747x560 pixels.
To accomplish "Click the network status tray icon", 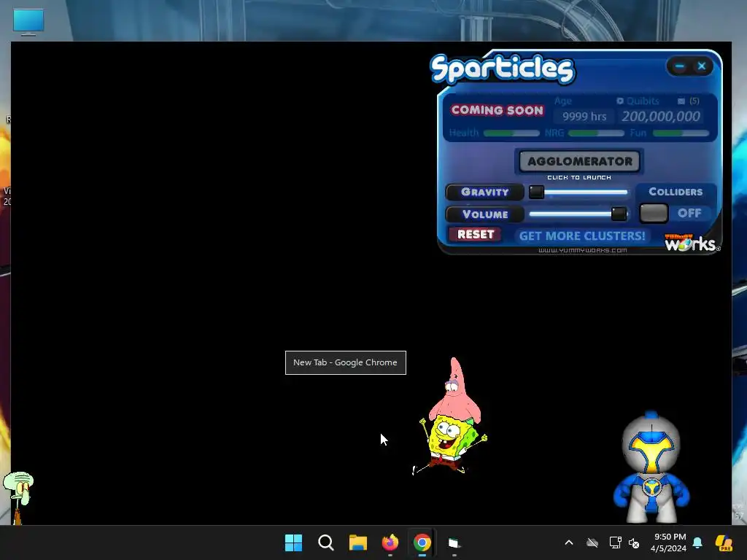I will 615,542.
